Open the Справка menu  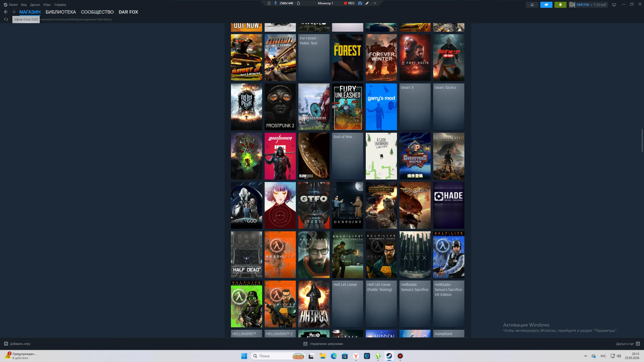[x=60, y=5]
